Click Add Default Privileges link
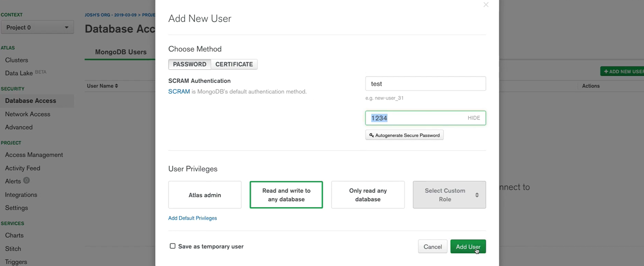The height and width of the screenshot is (266, 644). coord(192,218)
